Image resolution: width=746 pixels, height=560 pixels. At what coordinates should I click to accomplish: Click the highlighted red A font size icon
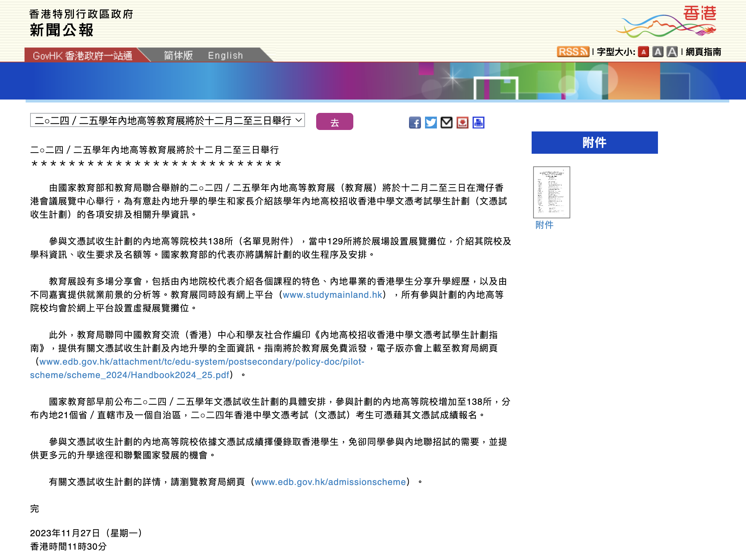(643, 52)
